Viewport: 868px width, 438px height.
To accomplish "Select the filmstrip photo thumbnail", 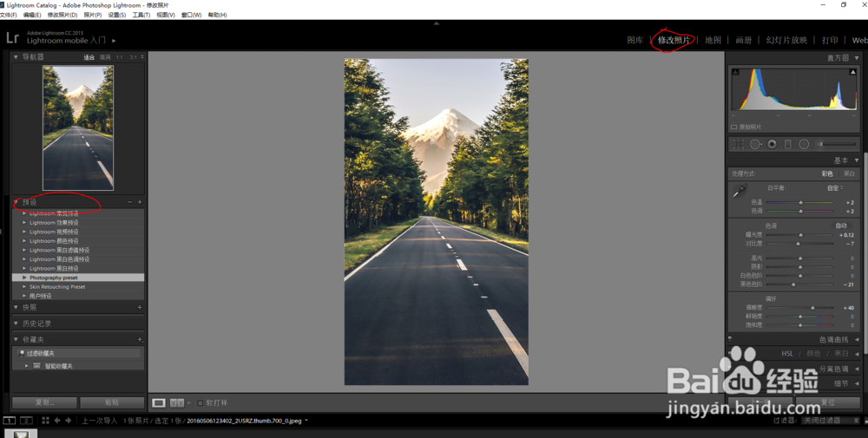I will [21, 434].
